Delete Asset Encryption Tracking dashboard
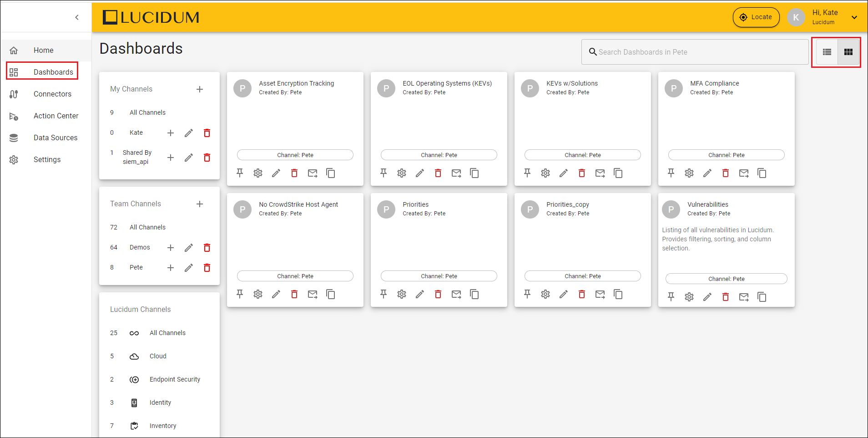The height and width of the screenshot is (438, 868). pos(294,173)
